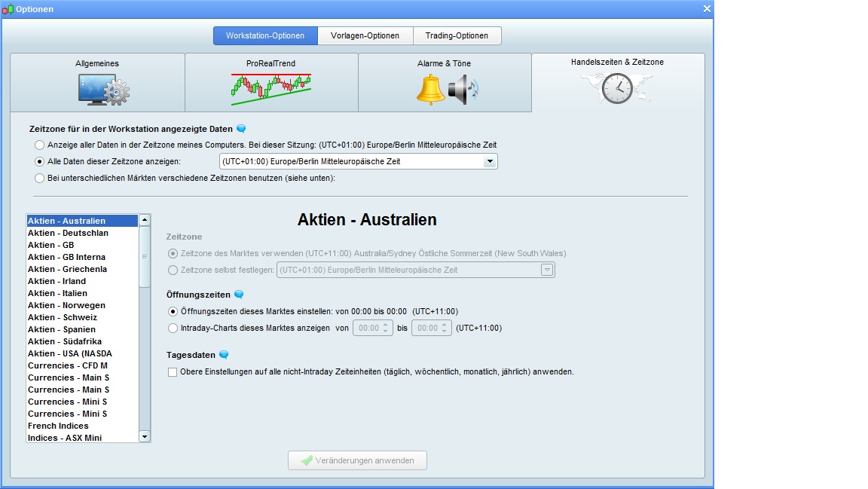Click the Optionen window title icon
868x489 pixels.
click(8, 9)
